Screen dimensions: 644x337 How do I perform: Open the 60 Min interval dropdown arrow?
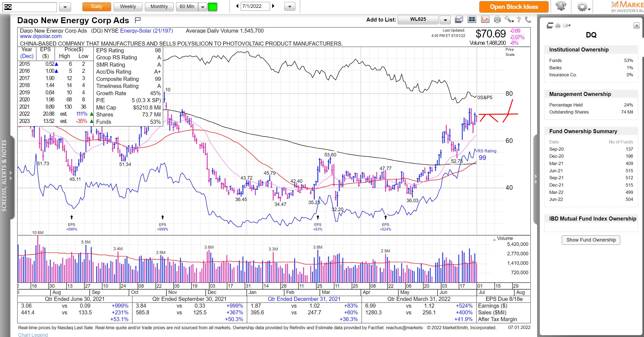(202, 7)
